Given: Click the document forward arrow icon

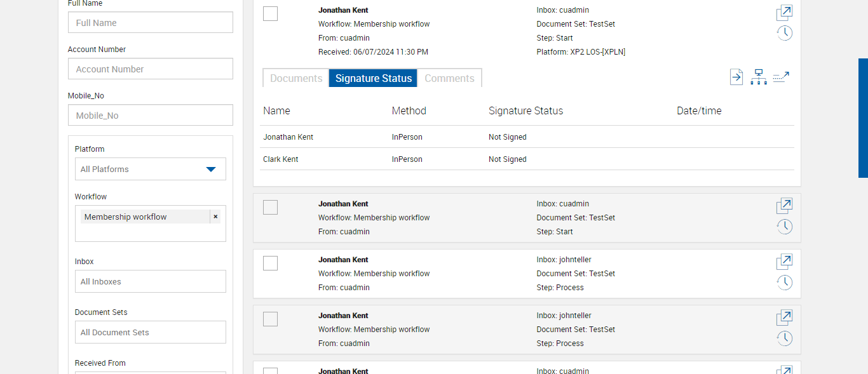Looking at the screenshot, I should coord(736,77).
